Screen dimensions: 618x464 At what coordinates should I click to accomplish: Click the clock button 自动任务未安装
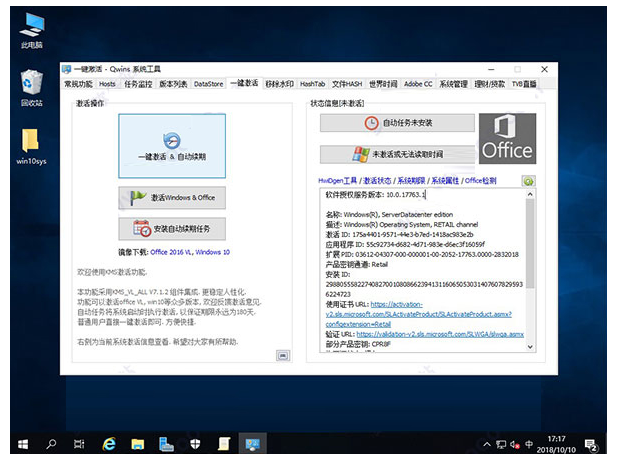(397, 123)
